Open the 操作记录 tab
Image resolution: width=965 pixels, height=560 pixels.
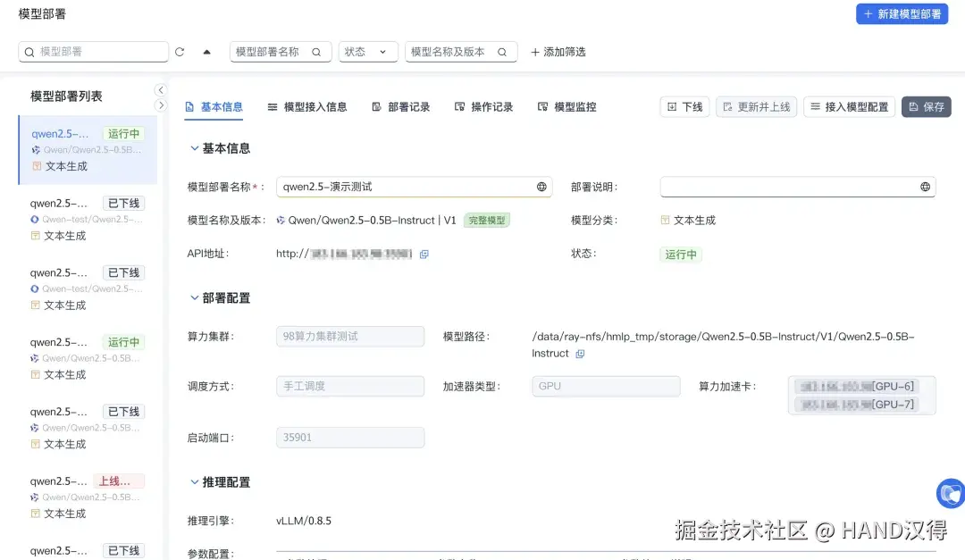483,106
